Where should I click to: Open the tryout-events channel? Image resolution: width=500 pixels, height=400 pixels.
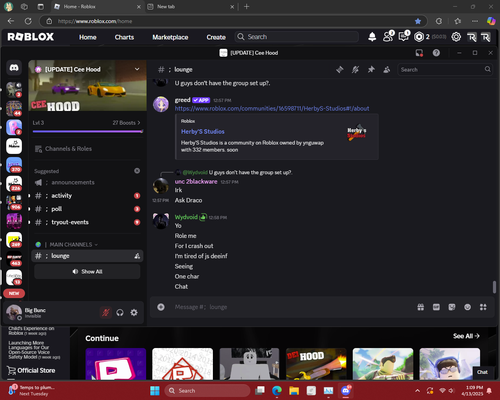click(x=87, y=222)
